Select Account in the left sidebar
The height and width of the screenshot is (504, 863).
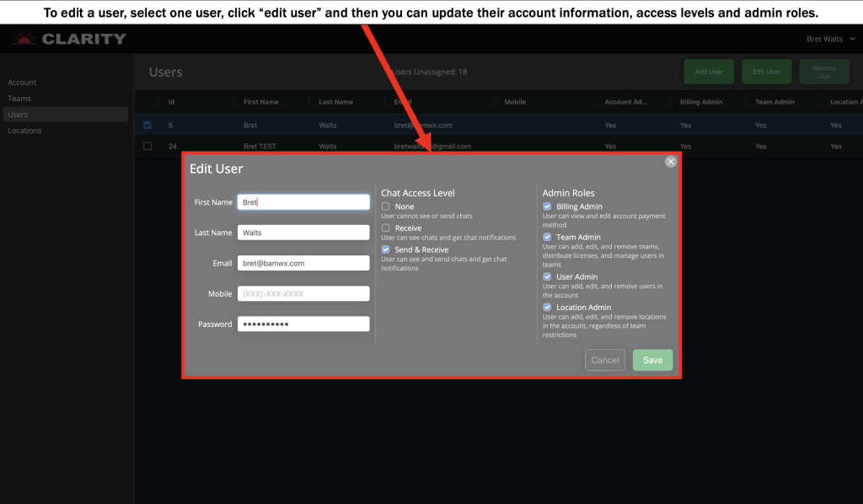(x=20, y=82)
